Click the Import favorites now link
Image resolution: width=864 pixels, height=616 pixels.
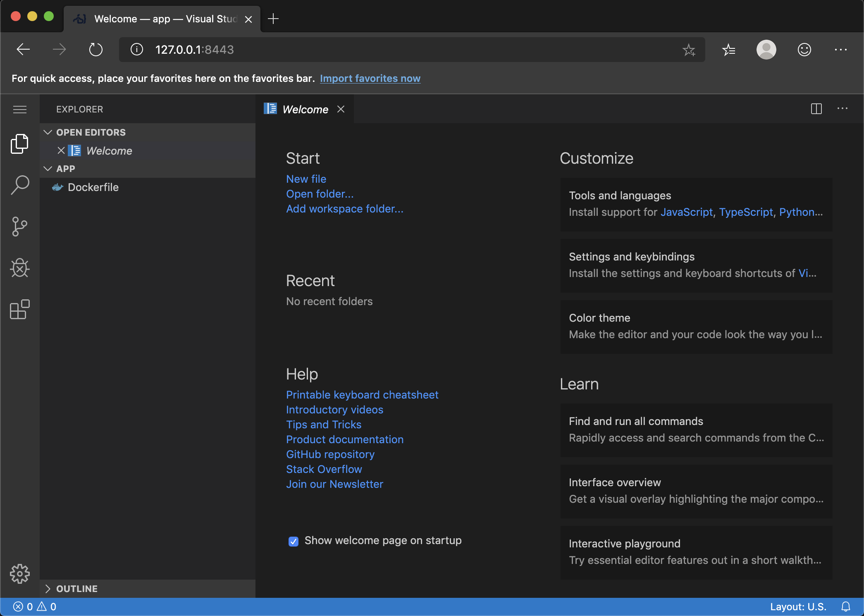coord(370,79)
